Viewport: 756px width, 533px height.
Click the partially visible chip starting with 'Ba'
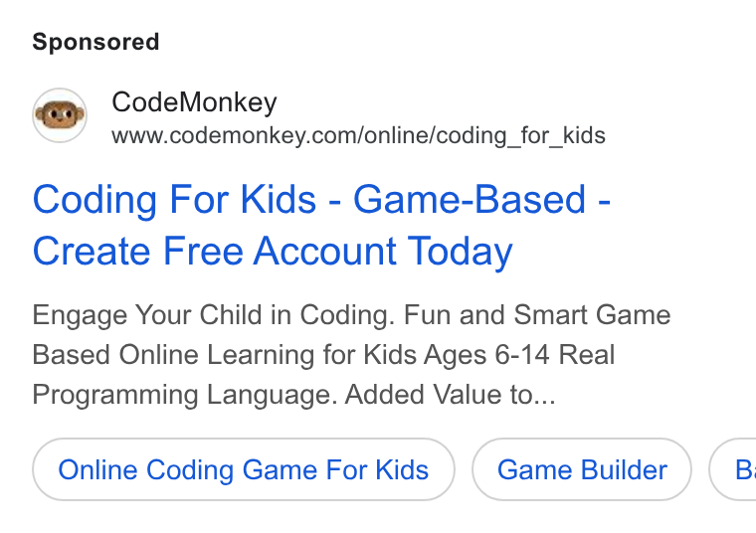[x=733, y=469]
